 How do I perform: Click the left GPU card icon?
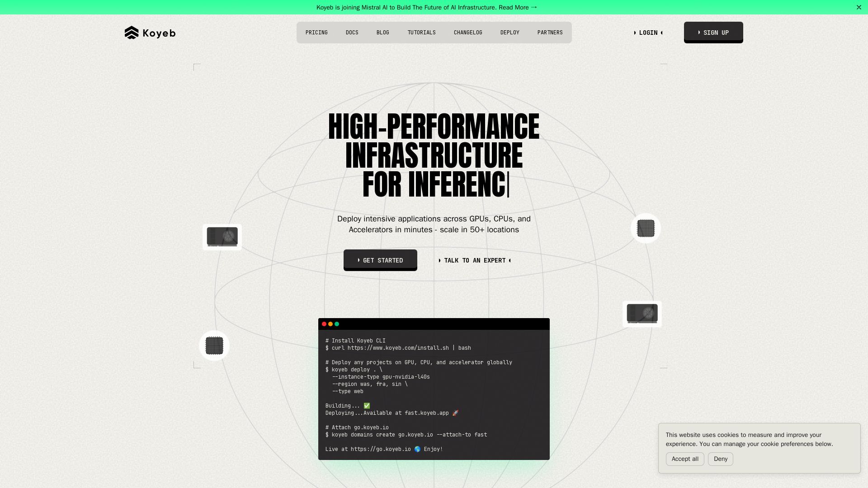click(x=222, y=237)
